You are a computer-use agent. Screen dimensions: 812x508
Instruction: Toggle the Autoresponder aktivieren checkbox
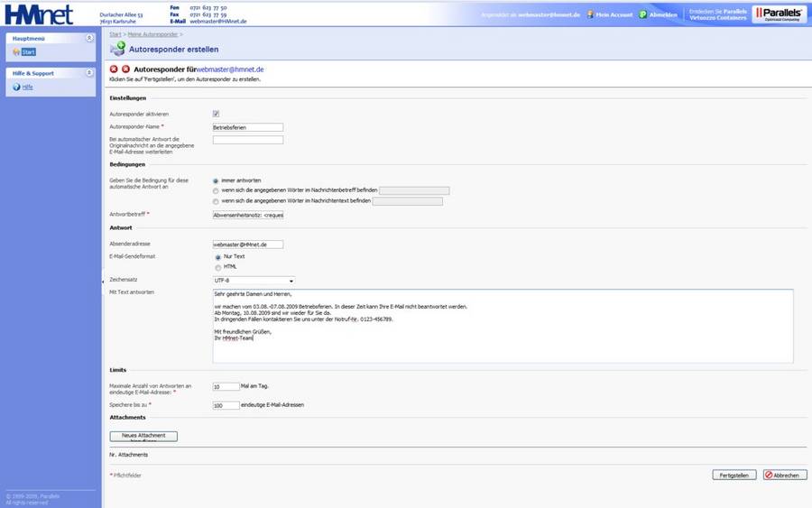(x=216, y=114)
